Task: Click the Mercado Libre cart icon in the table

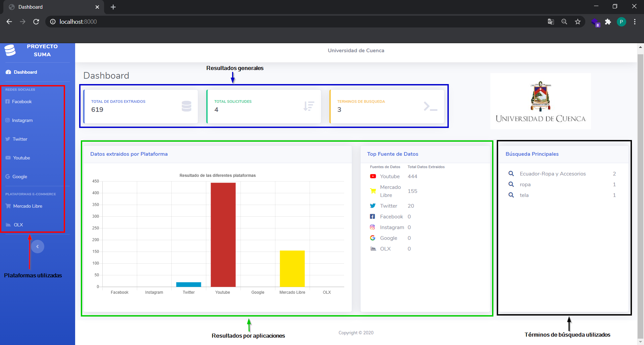Action: [x=373, y=191]
